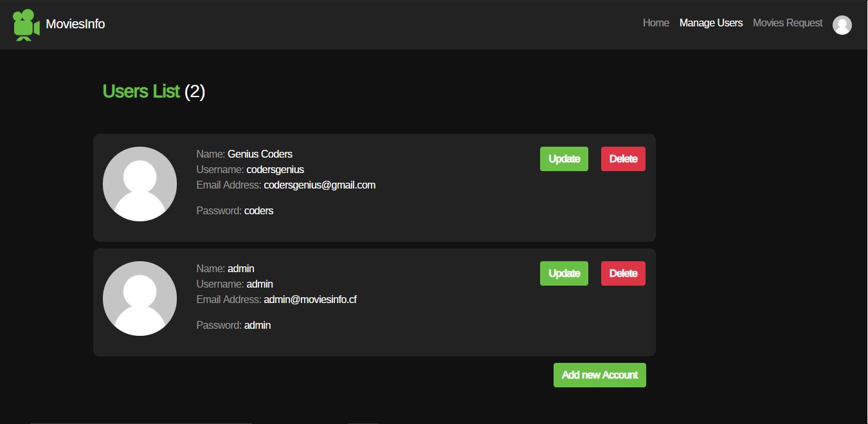Open the profile avatar in the navbar
This screenshot has width=868, height=424.
(842, 24)
